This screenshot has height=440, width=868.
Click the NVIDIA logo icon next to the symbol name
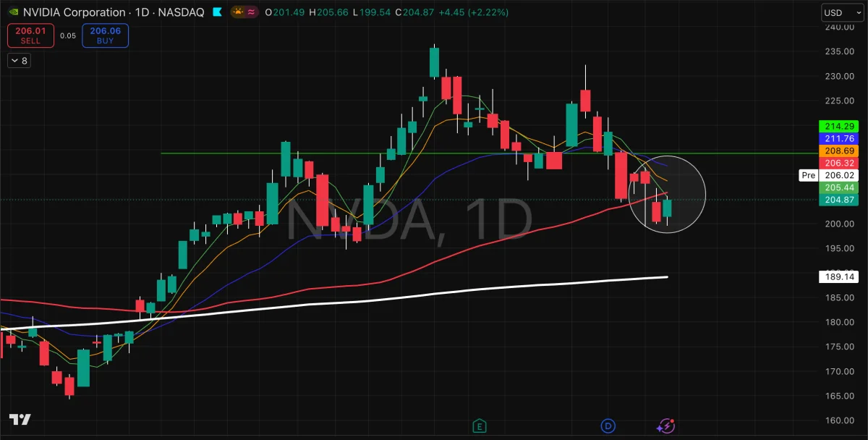tap(13, 12)
